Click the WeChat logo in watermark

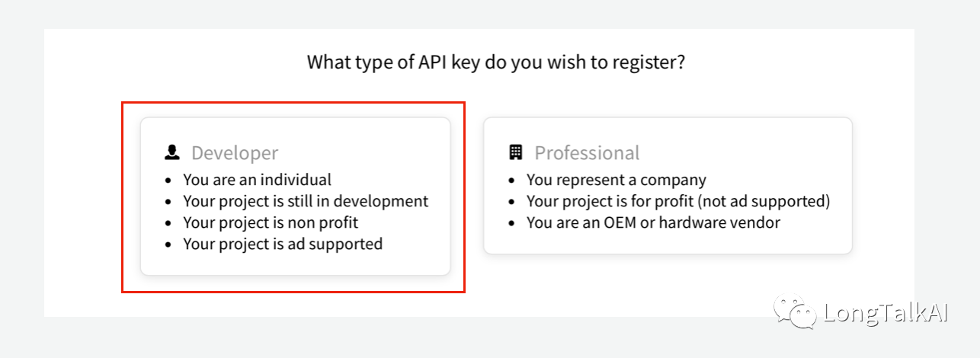[795, 313]
